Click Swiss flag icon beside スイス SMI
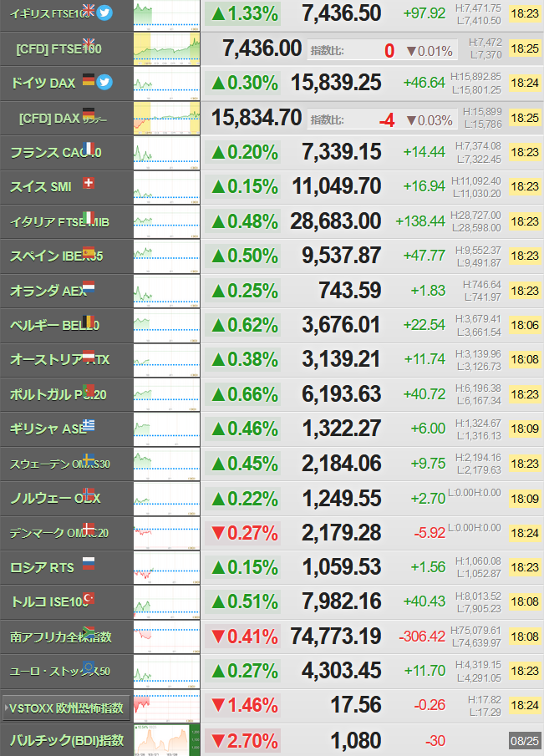The height and width of the screenshot is (756, 544). [89, 183]
